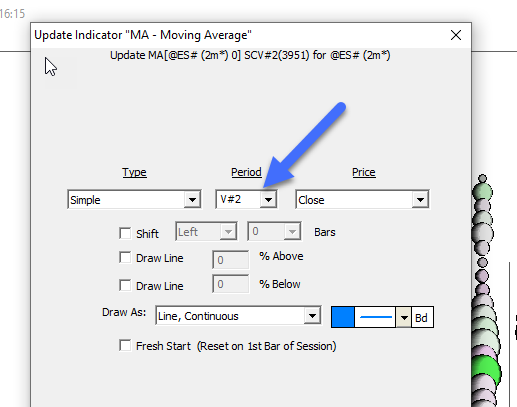The height and width of the screenshot is (407, 517).
Task: Check the Draw Line % Above checkbox
Action: pyautogui.click(x=125, y=257)
